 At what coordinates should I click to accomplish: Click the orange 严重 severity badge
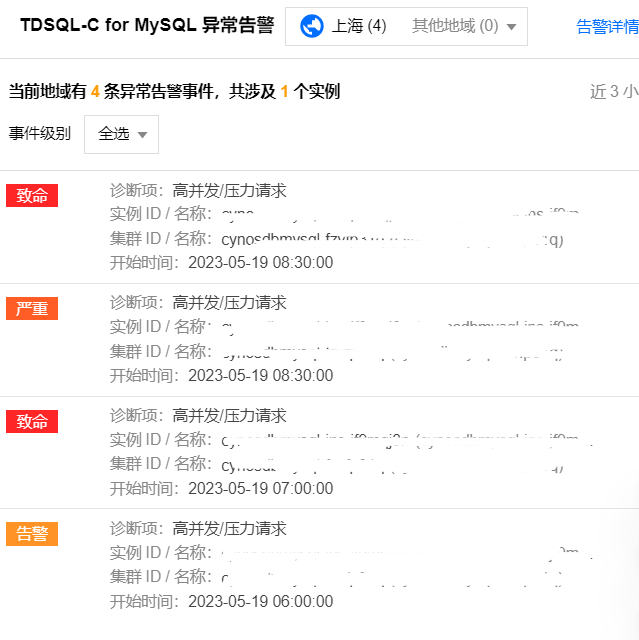(32, 308)
